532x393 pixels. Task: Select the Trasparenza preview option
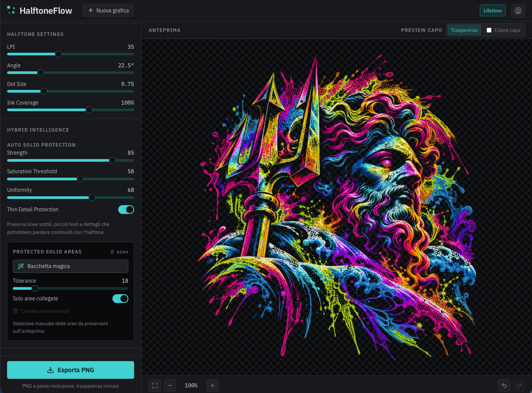click(x=464, y=30)
